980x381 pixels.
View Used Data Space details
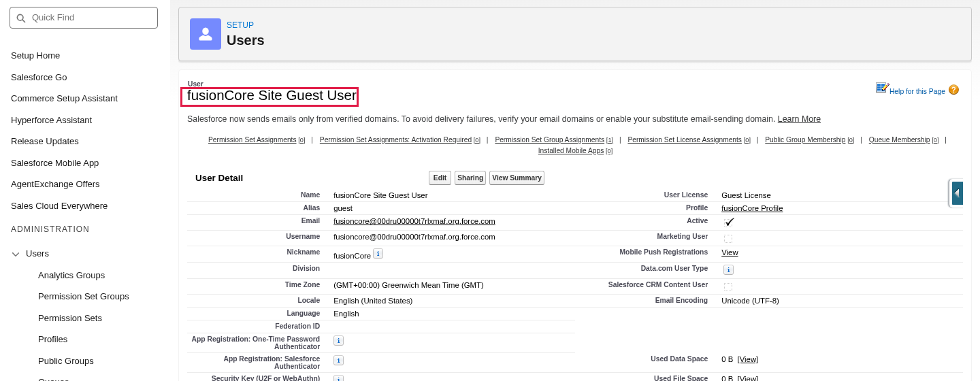click(x=747, y=359)
